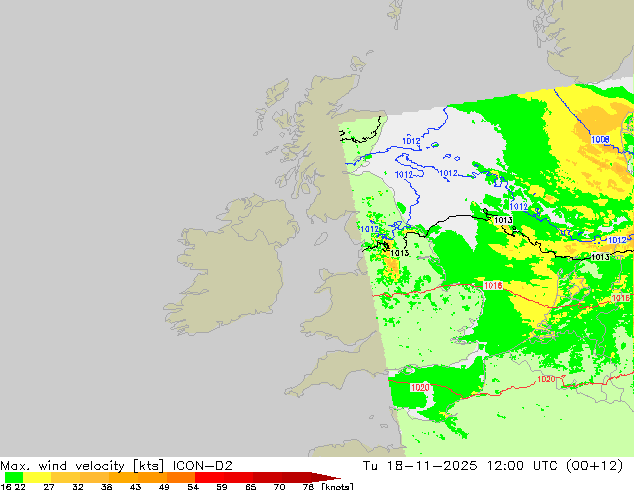This screenshot has width=634, height=490.
Task: Click the light orange 27–32 knots legend swatch
Action: [x=65, y=477]
